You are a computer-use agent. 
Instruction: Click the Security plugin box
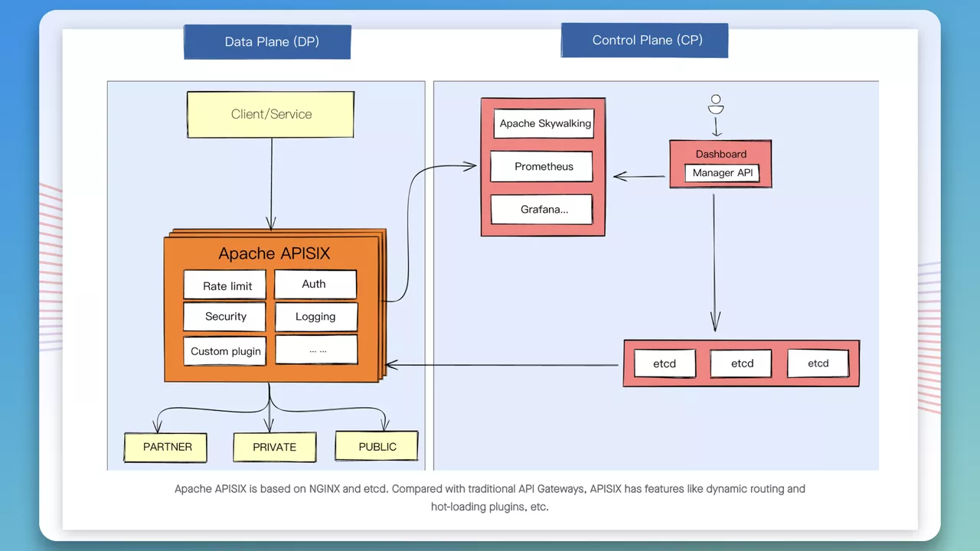click(225, 316)
